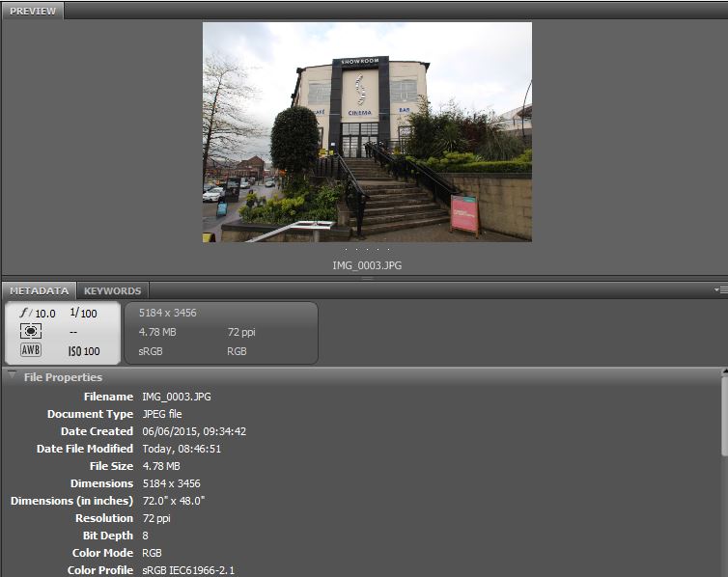Screen dimensions: 728x577
Task: Click the 5184 x 3456 placard value
Action: tap(168, 313)
